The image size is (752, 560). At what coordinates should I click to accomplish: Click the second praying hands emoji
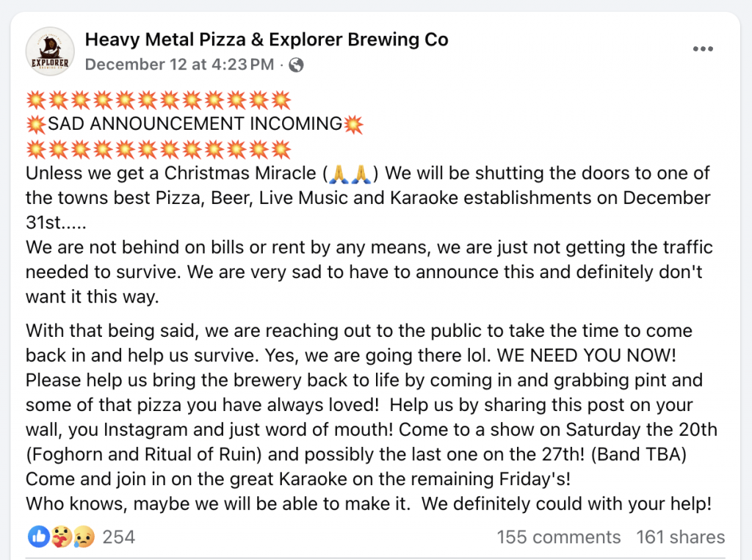360,174
